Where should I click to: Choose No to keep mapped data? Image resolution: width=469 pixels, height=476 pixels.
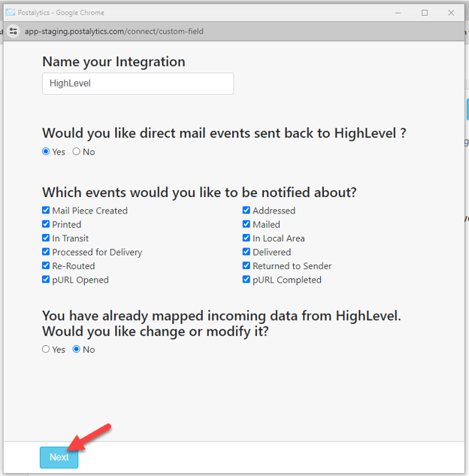pos(76,349)
